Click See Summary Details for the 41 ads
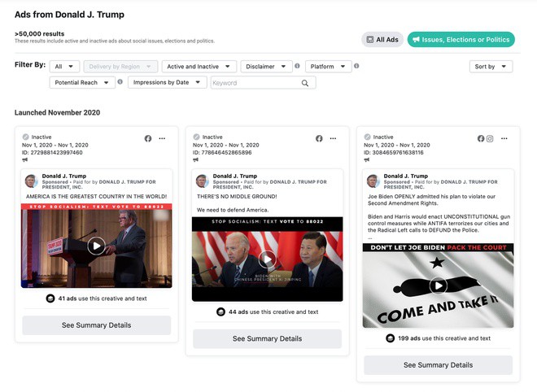 coord(96,325)
